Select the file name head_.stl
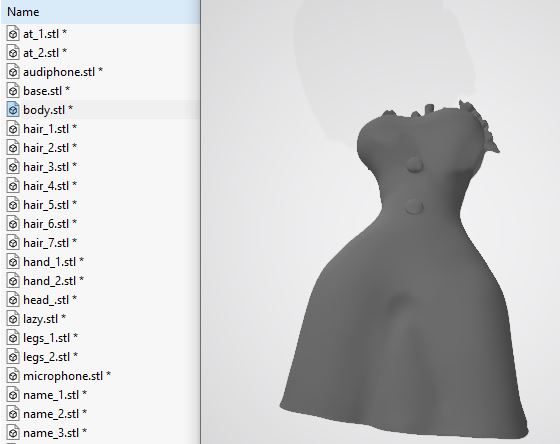The image size is (560, 444). pyautogui.click(x=50, y=300)
